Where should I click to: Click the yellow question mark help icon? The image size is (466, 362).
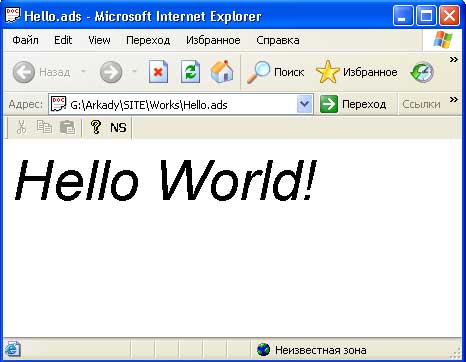[x=96, y=127]
